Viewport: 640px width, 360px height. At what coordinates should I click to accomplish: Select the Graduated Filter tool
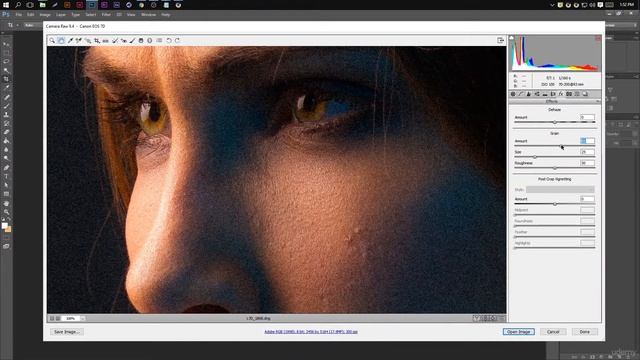pyautogui.click(x=141, y=40)
